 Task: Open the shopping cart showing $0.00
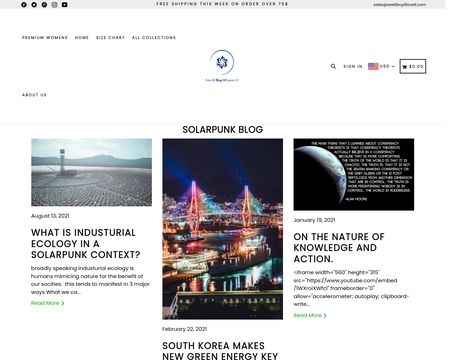point(413,66)
